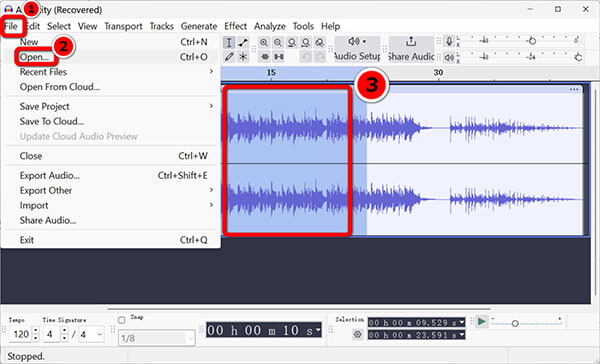Adjust the playback level slider knob
The image size is (600, 364).
(x=578, y=57)
